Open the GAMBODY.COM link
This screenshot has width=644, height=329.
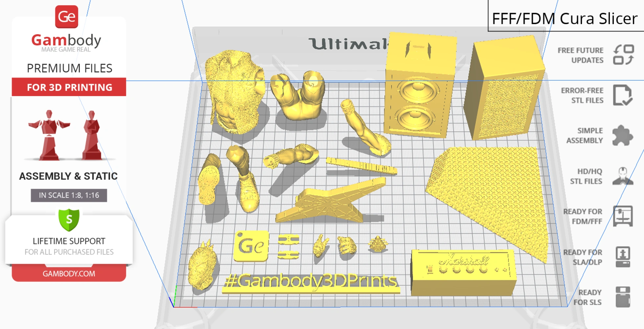(x=69, y=274)
